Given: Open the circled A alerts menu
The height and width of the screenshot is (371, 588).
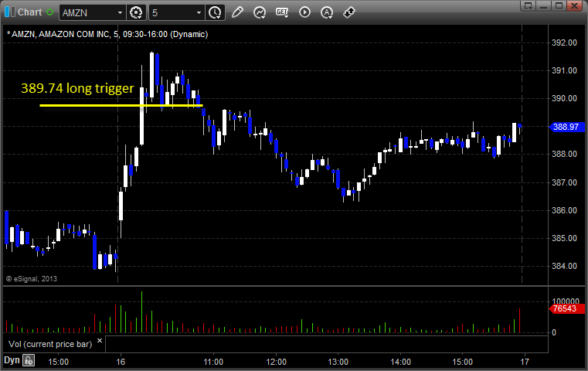Looking at the screenshot, I should coord(327,13).
